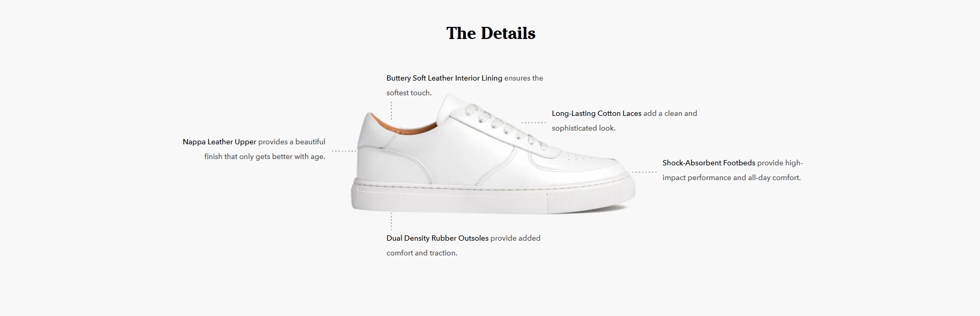The width and height of the screenshot is (980, 316).
Task: Click "Long-Lasting Cotton Laces" label
Action: coord(596,113)
